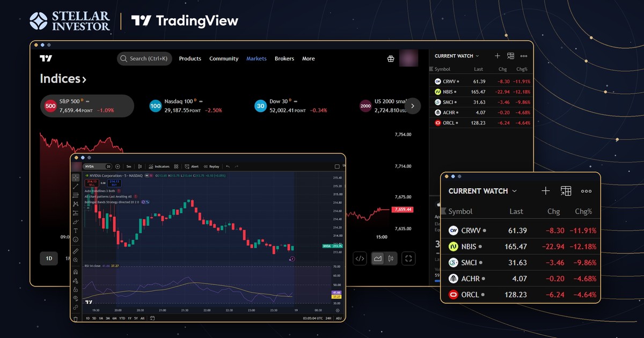The image size is (644, 338).
Task: Select the zoom-in magnifier tool
Action: [76, 260]
